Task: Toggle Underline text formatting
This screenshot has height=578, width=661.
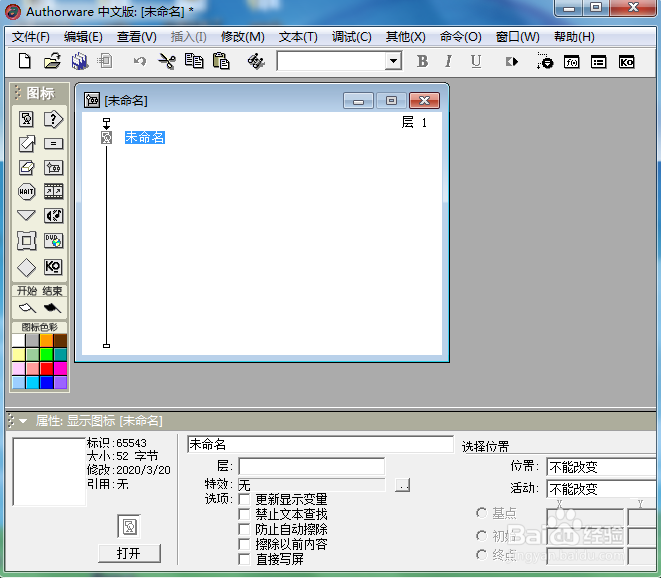Action: coord(476,62)
